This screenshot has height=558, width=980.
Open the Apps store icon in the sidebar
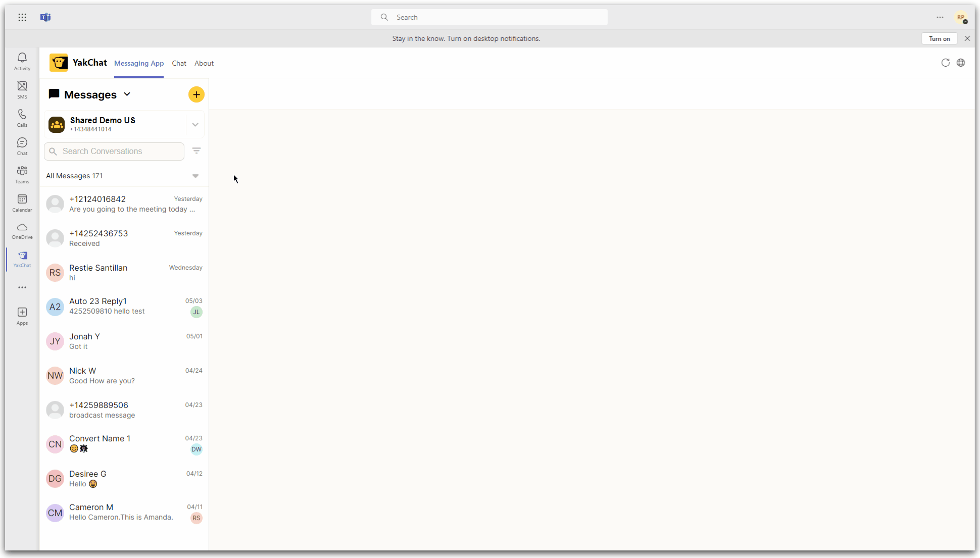[22, 316]
